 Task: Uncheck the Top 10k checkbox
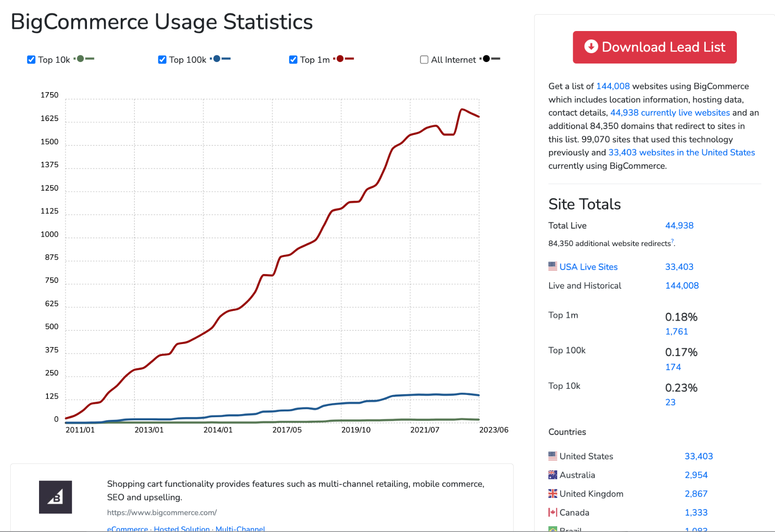tap(31, 59)
